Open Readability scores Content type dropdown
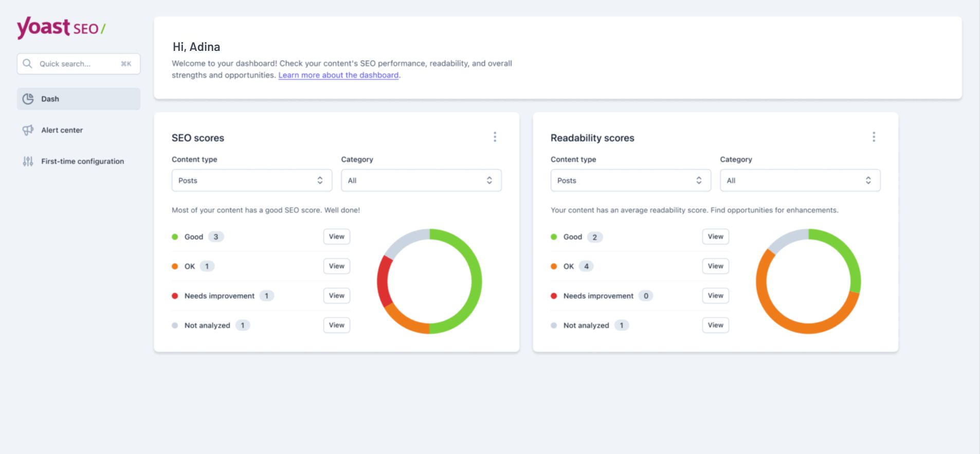This screenshot has width=980, height=454. pos(630,180)
